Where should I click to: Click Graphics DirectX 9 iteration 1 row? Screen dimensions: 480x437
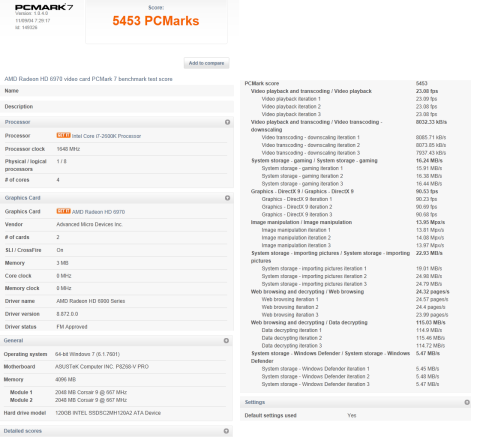[349, 199]
